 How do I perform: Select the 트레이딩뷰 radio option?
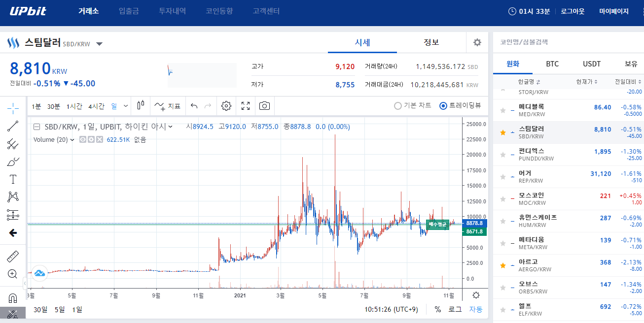click(x=460, y=105)
